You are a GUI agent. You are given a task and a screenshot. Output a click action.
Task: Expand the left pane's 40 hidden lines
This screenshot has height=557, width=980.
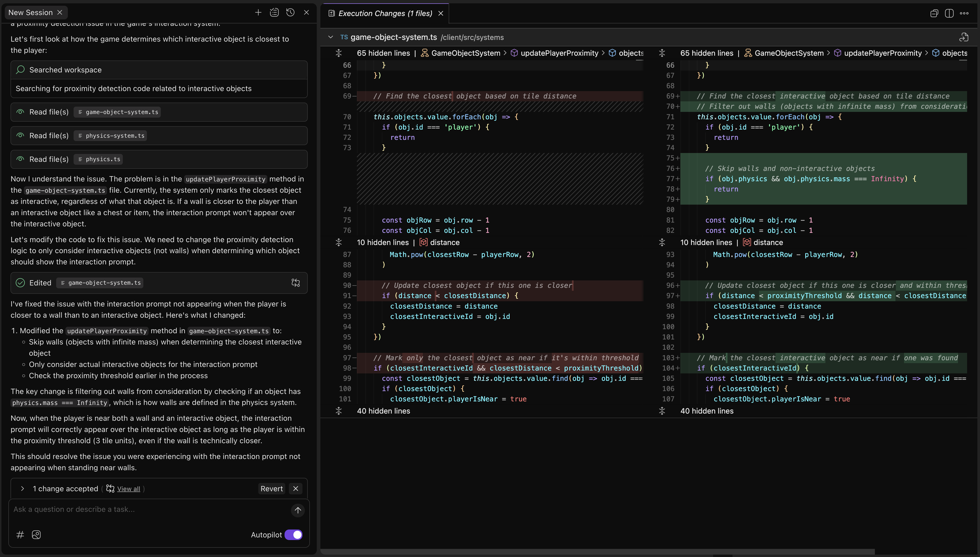coord(339,411)
